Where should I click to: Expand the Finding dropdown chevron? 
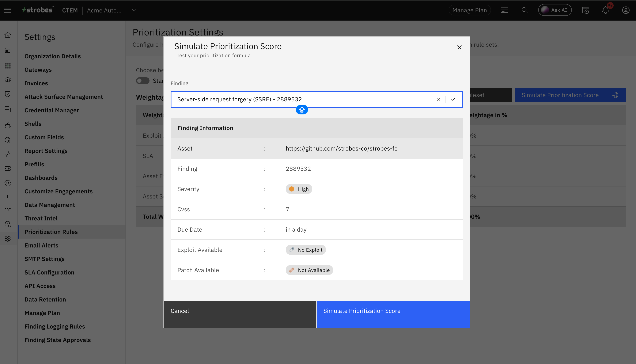pos(453,99)
